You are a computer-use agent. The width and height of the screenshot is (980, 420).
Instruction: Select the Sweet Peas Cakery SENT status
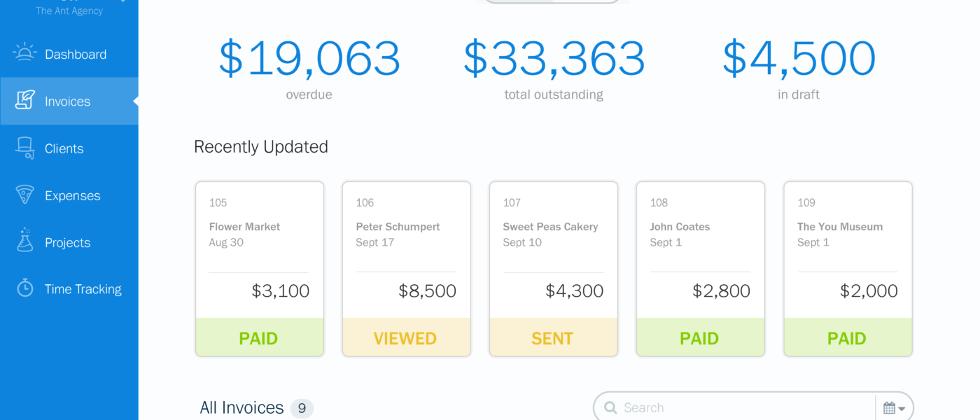point(553,338)
